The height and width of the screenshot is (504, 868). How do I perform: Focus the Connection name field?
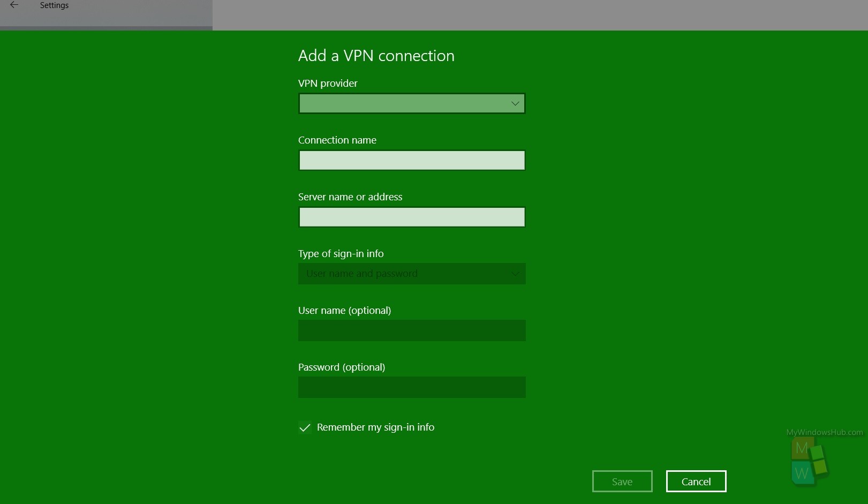(x=412, y=160)
